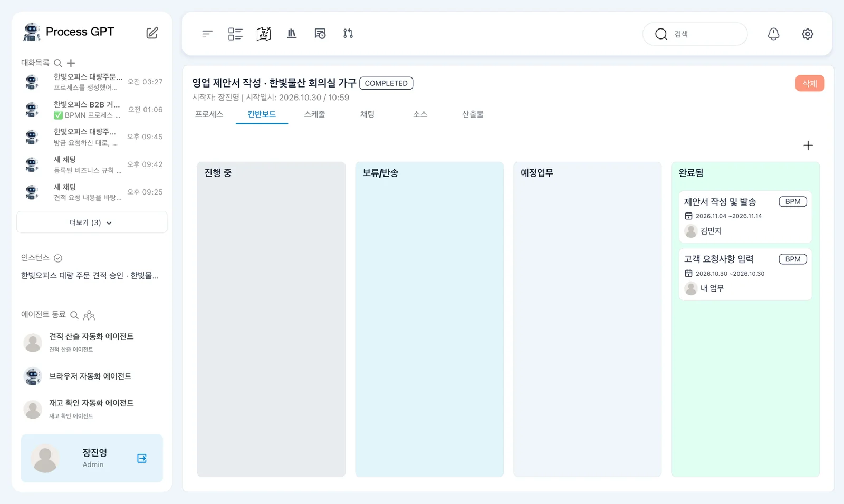The image size is (844, 504).
Task: Open the 새 채팅 from 오후 09:42
Action: (x=92, y=164)
